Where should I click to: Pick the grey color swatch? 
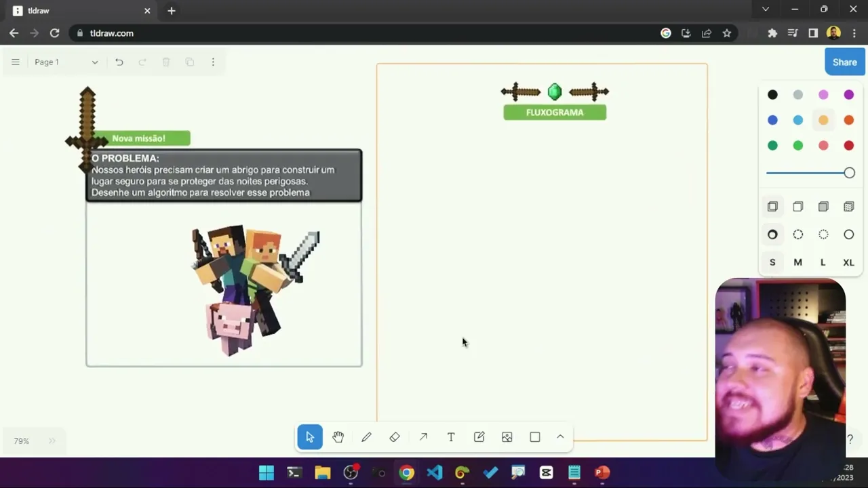point(798,95)
